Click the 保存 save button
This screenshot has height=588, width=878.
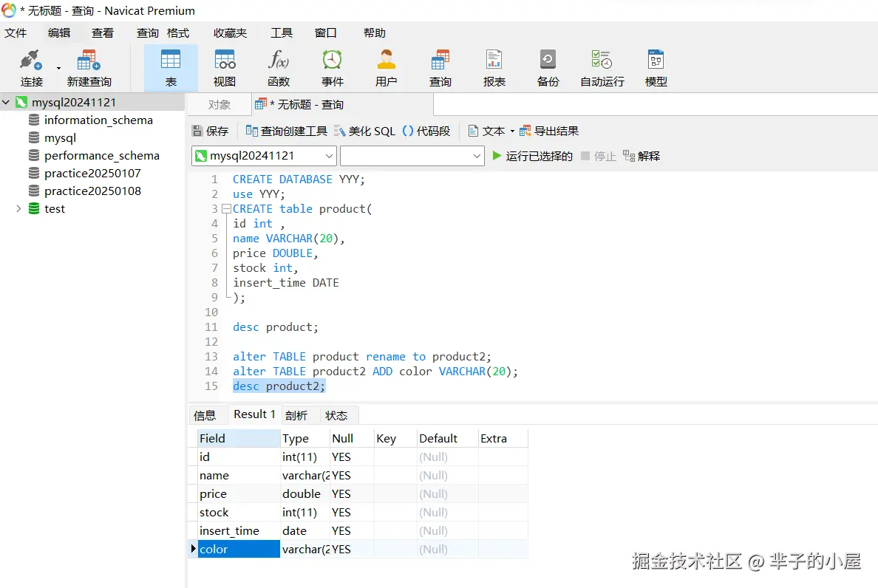211,131
